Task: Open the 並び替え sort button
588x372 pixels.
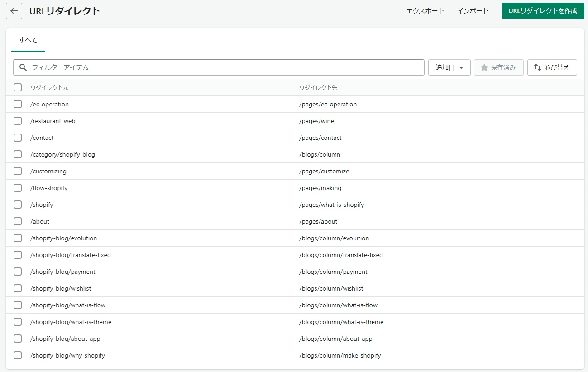Action: pos(552,67)
